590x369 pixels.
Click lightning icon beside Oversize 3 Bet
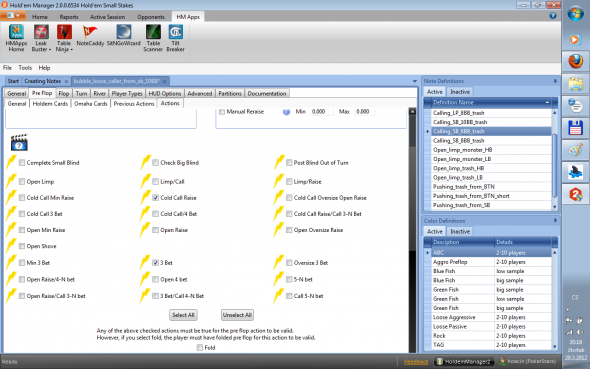tap(279, 262)
